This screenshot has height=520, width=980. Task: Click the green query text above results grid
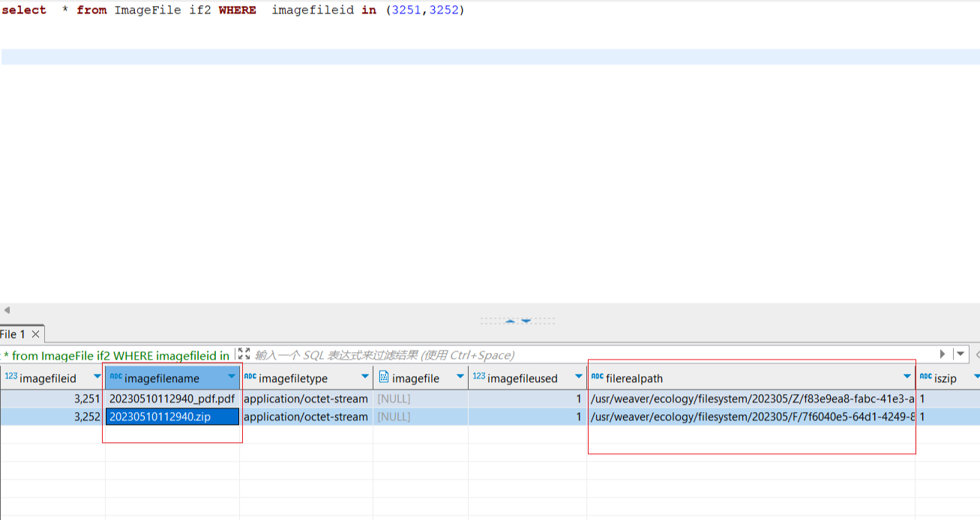pos(116,355)
